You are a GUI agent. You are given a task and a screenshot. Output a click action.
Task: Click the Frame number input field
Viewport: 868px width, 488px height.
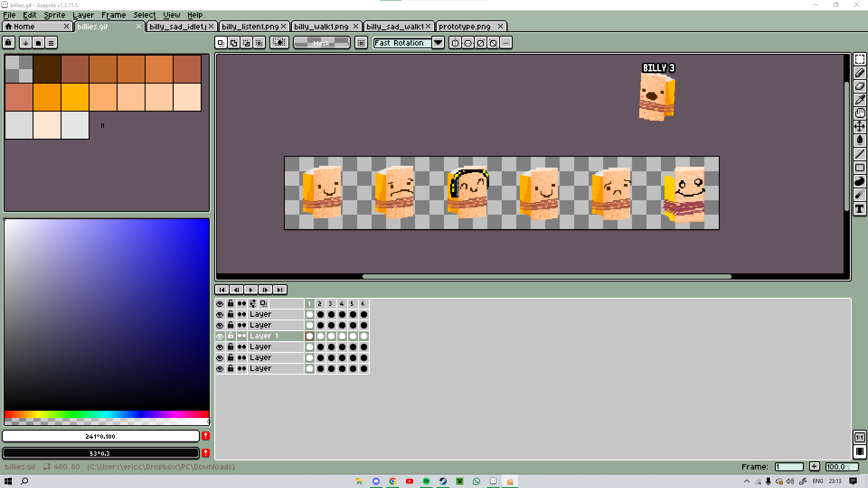[x=789, y=467]
